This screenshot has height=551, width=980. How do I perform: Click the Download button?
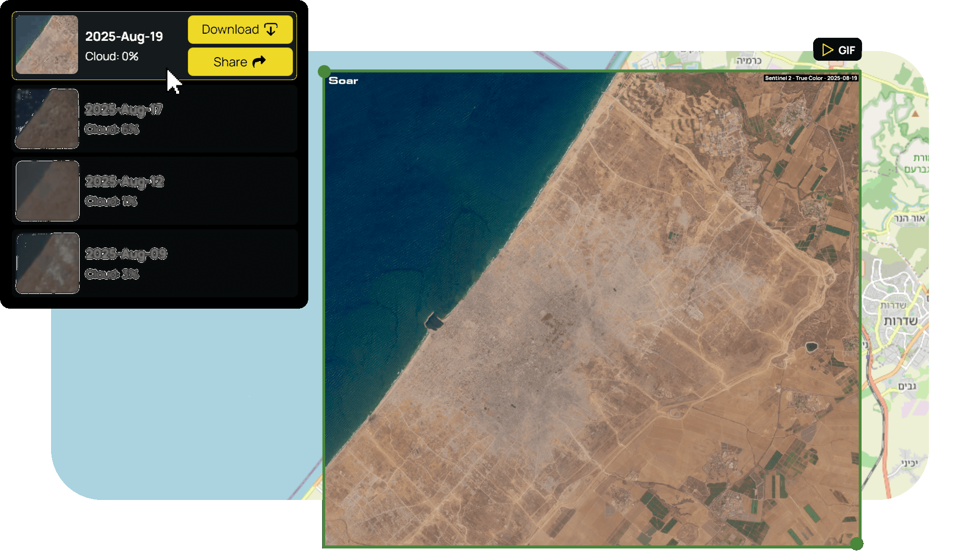tap(240, 30)
